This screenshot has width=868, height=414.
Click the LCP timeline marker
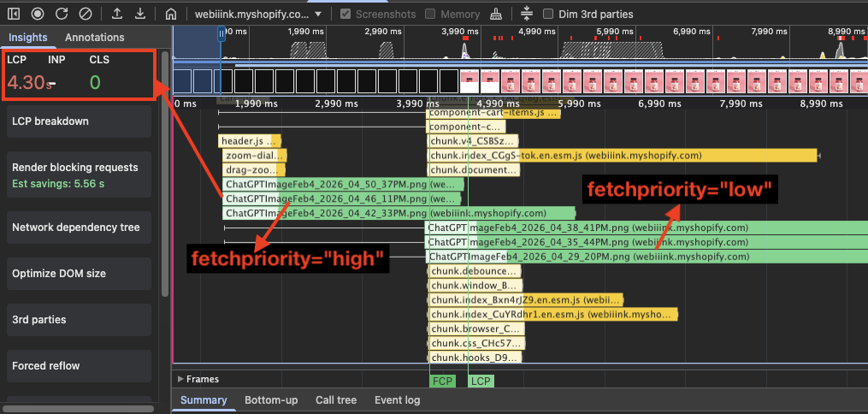[481, 381]
